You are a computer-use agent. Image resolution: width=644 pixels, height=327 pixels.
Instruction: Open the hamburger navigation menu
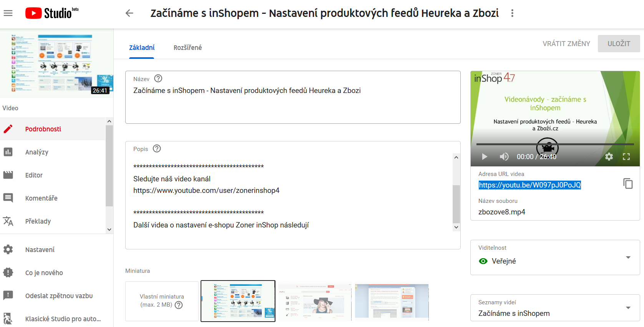click(8, 13)
